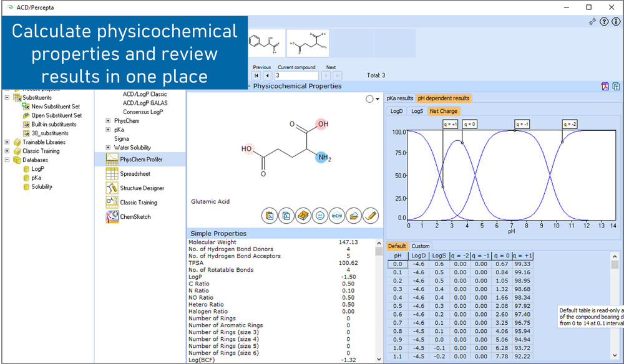Open the Custom results table tab
The width and height of the screenshot is (624, 364).
[421, 246]
